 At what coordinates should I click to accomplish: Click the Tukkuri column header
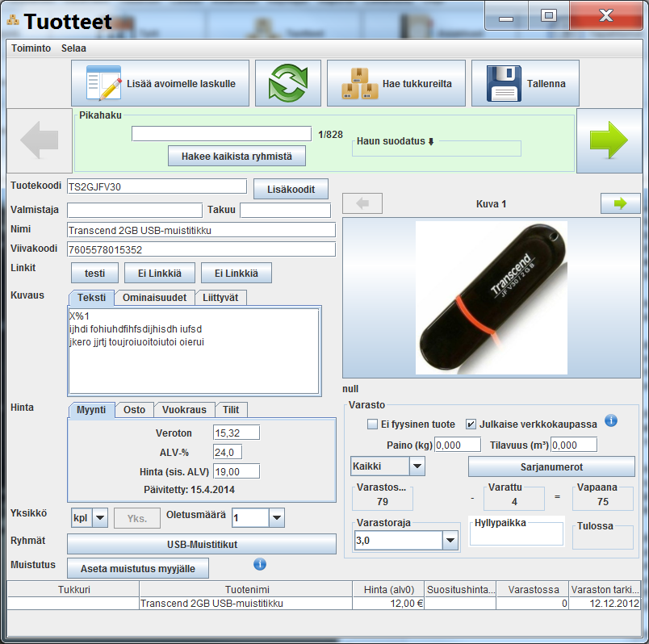(x=73, y=589)
